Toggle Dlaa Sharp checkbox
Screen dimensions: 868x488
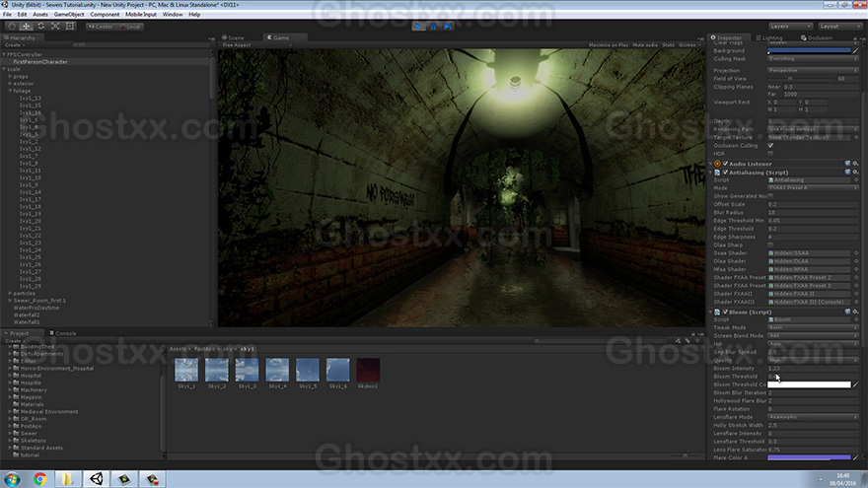(x=770, y=244)
